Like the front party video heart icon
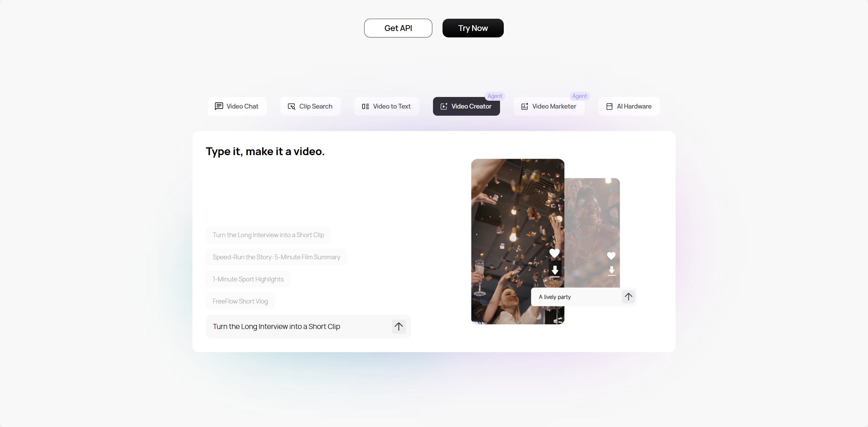 554,253
